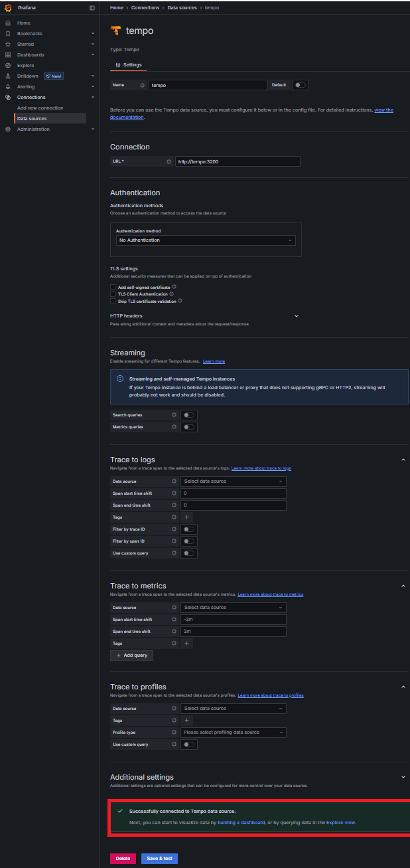Click the Home icon in sidebar
Viewport: 410px width, 868px height.
pos(8,23)
